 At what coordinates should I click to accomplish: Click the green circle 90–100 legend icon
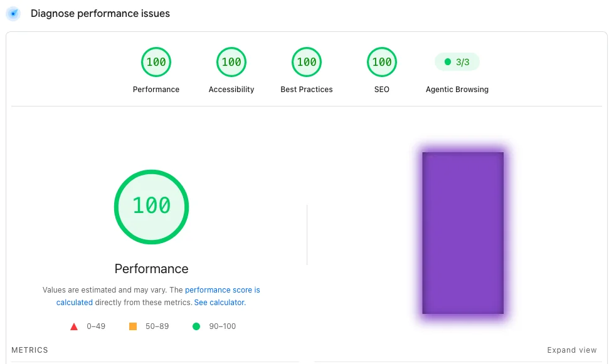click(x=196, y=326)
